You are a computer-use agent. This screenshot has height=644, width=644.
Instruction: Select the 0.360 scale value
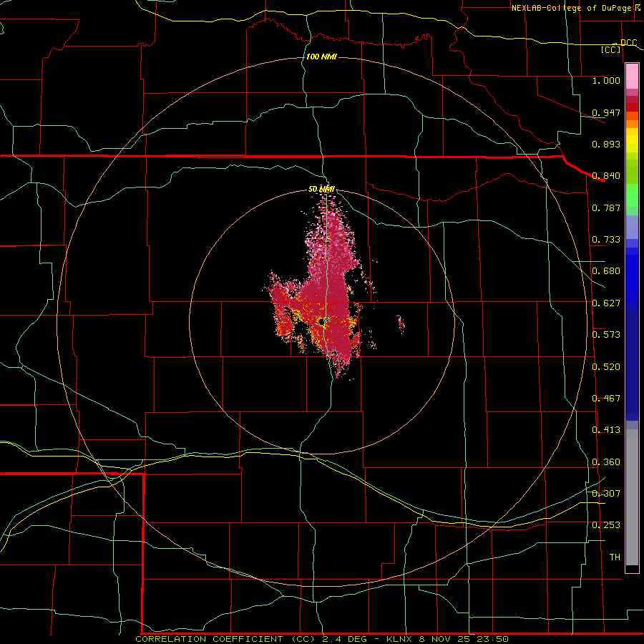coord(606,462)
